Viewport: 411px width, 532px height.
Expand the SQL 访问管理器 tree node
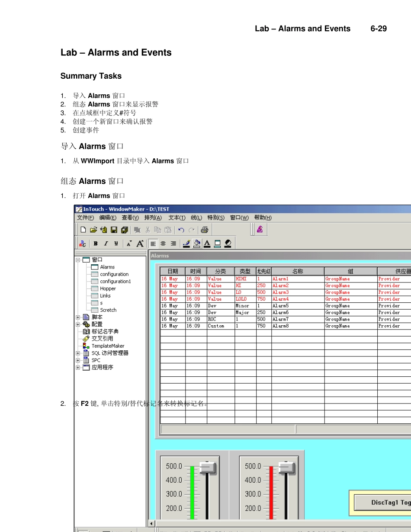coord(78,353)
